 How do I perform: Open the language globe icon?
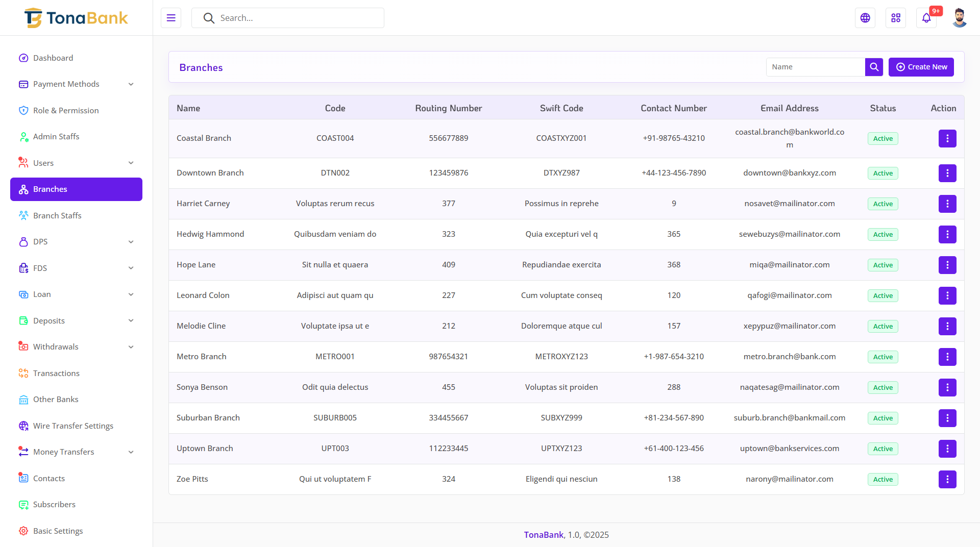coord(865,18)
